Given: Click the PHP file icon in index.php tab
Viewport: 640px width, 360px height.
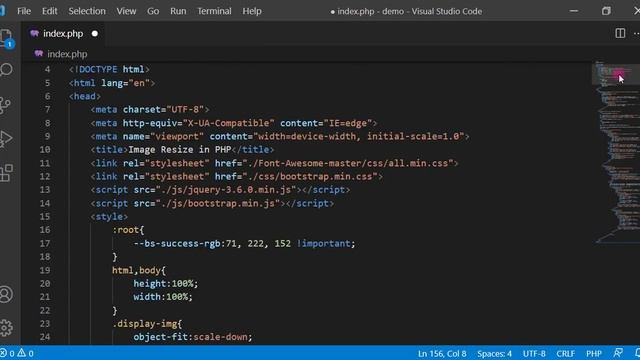Looking at the screenshot, I should (x=34, y=33).
